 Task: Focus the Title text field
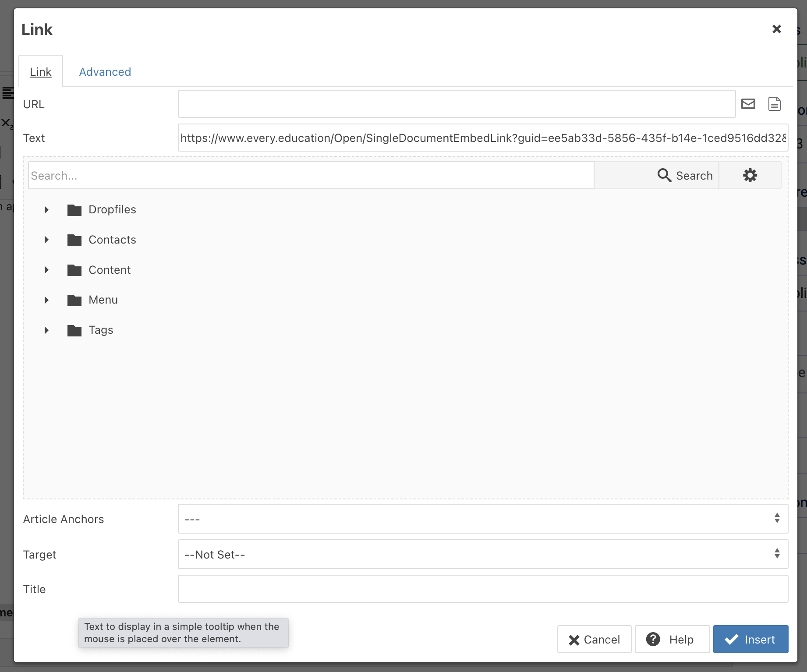[482, 589]
